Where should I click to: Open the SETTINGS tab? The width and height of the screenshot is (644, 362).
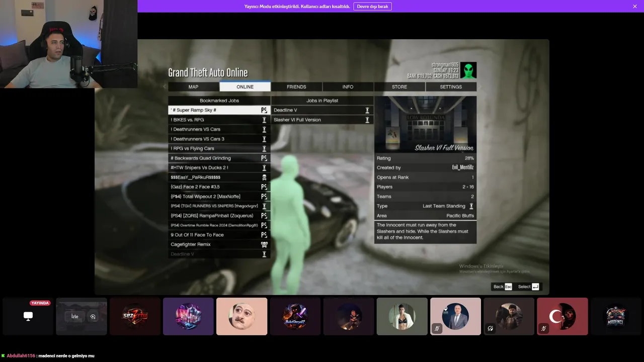(x=451, y=86)
